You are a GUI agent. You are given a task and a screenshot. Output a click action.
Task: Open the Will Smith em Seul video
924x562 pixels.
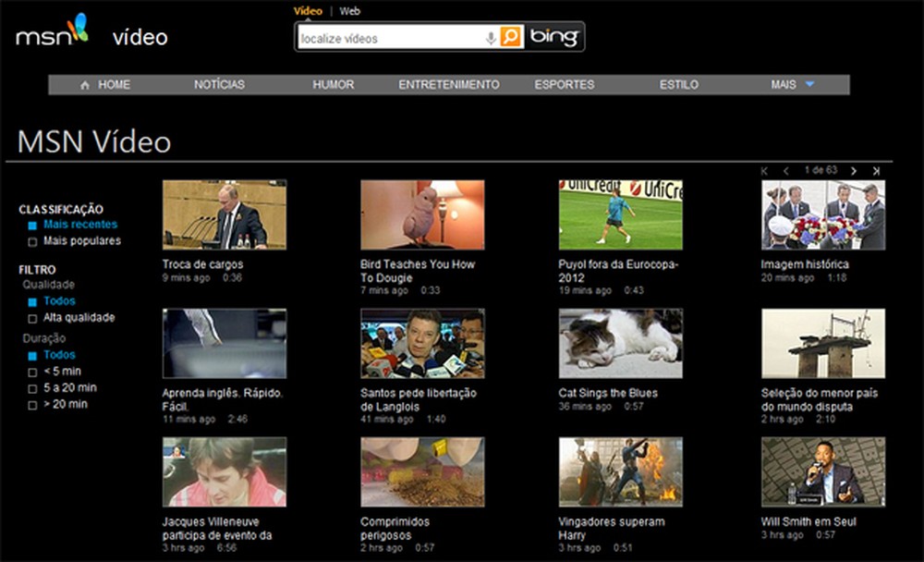pyautogui.click(x=823, y=471)
